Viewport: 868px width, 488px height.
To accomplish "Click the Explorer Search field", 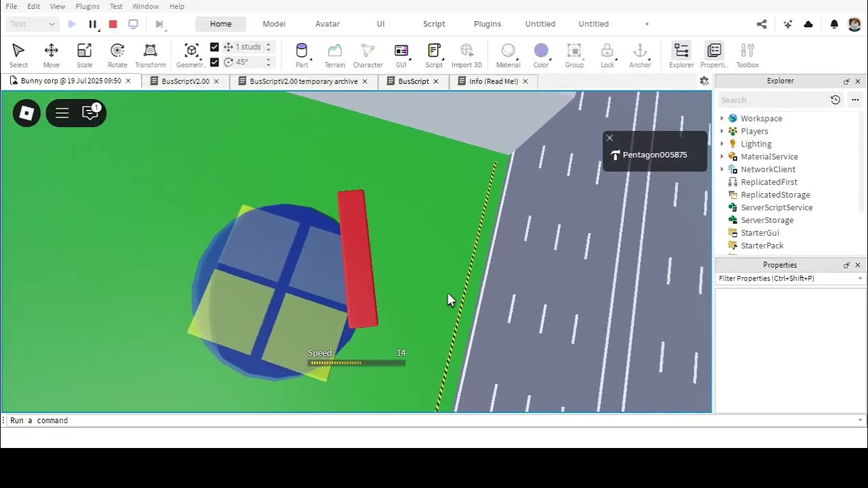I will tap(773, 100).
